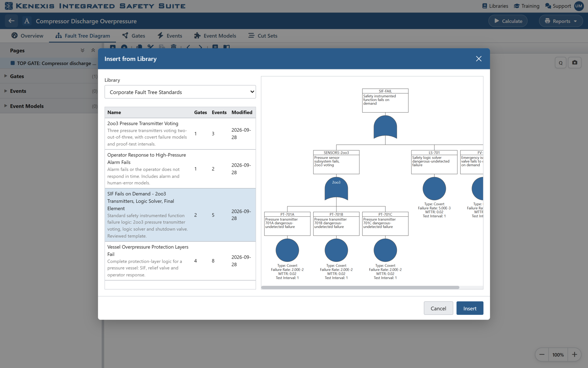588x368 pixels.
Task: Select the Fault Tree Diagram tab
Action: (x=82, y=35)
